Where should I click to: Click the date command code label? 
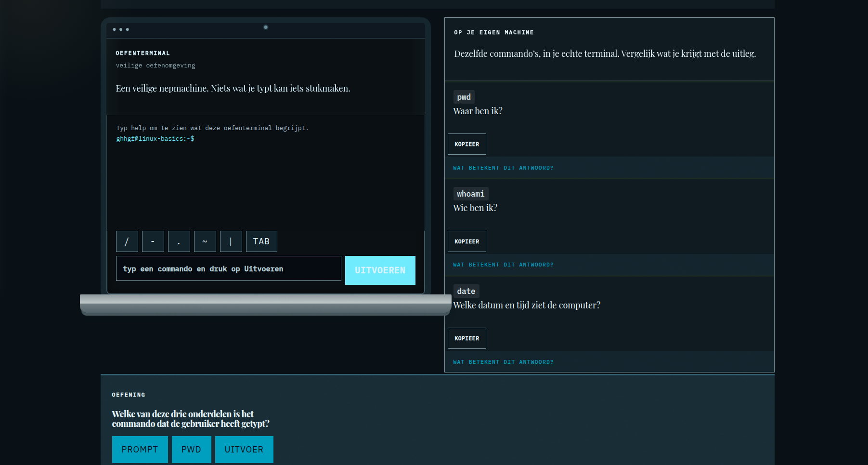[x=466, y=291]
